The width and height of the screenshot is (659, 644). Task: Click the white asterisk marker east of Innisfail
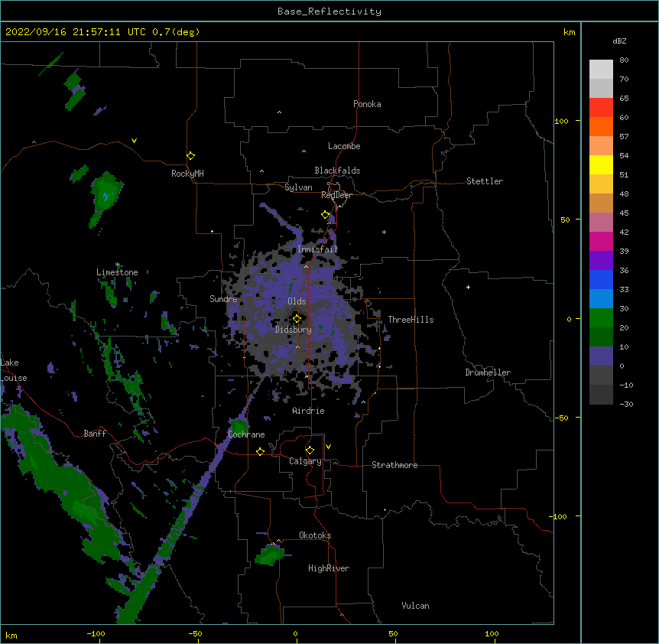click(384, 232)
